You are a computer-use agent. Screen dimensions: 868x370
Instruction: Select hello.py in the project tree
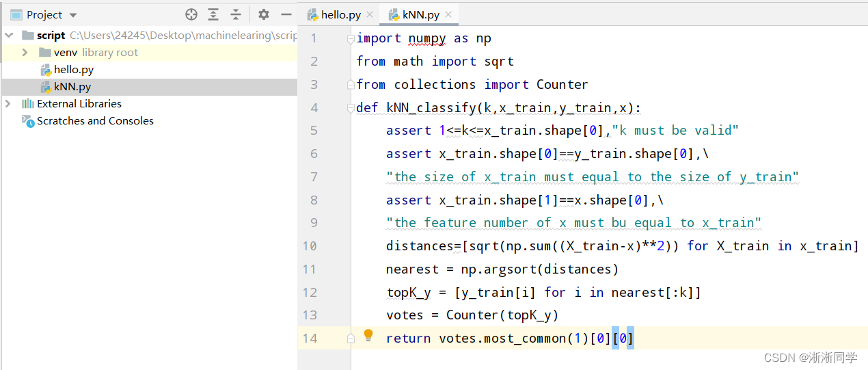(x=74, y=70)
